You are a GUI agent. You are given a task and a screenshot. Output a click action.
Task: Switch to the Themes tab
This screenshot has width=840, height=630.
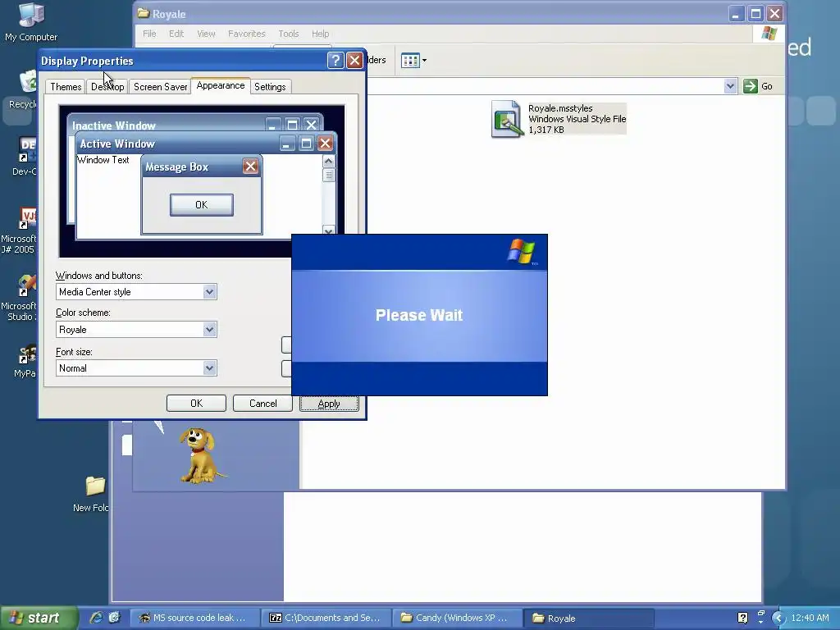[x=66, y=87]
